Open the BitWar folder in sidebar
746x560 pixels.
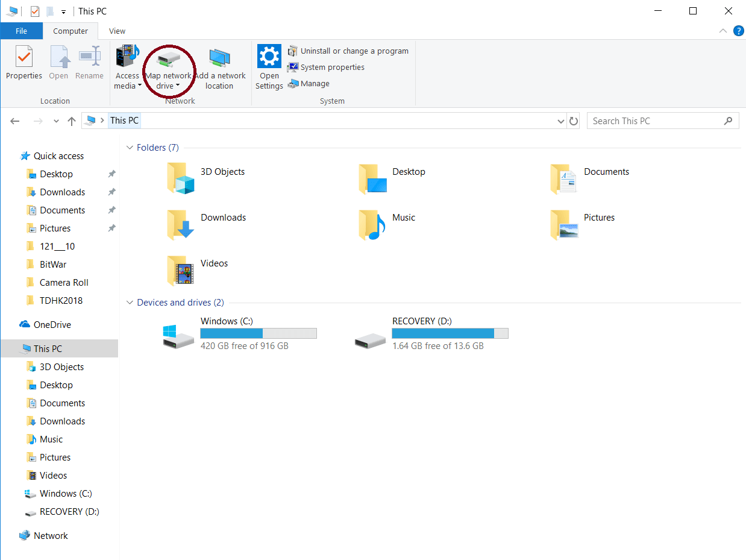53,265
